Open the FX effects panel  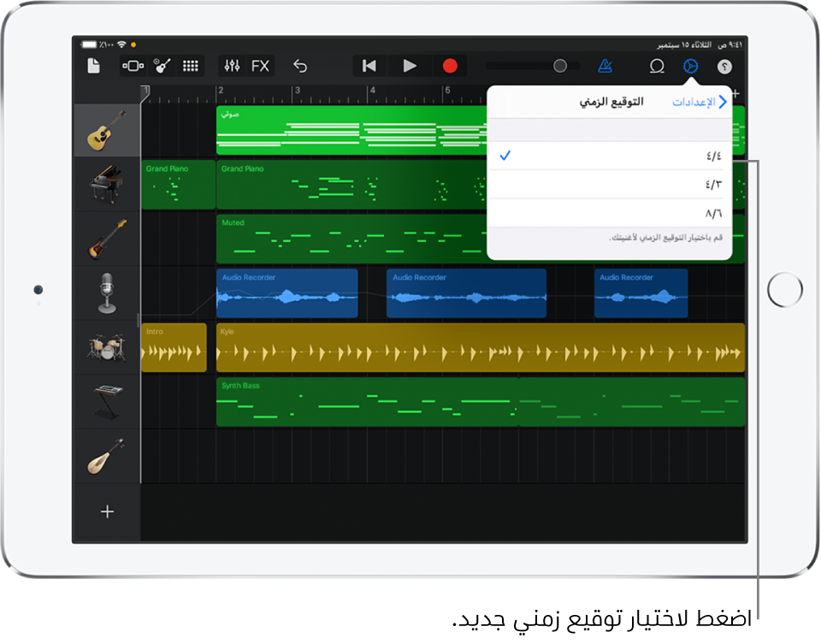260,66
